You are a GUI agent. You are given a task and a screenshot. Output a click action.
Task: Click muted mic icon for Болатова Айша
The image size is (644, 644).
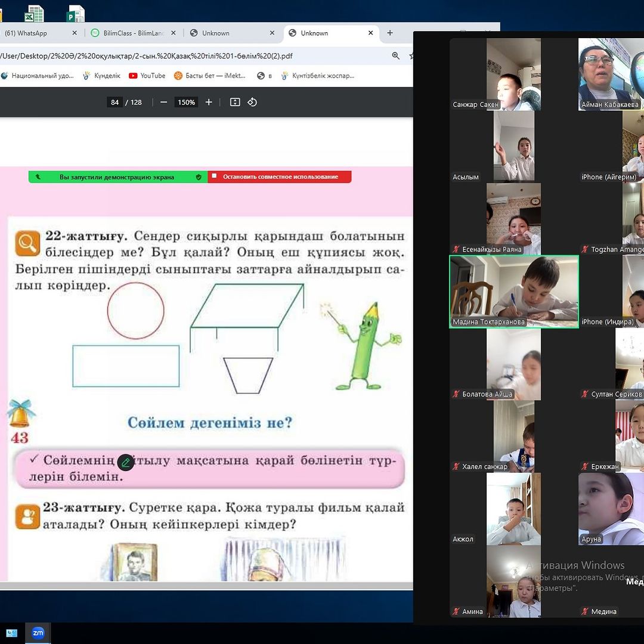456,394
